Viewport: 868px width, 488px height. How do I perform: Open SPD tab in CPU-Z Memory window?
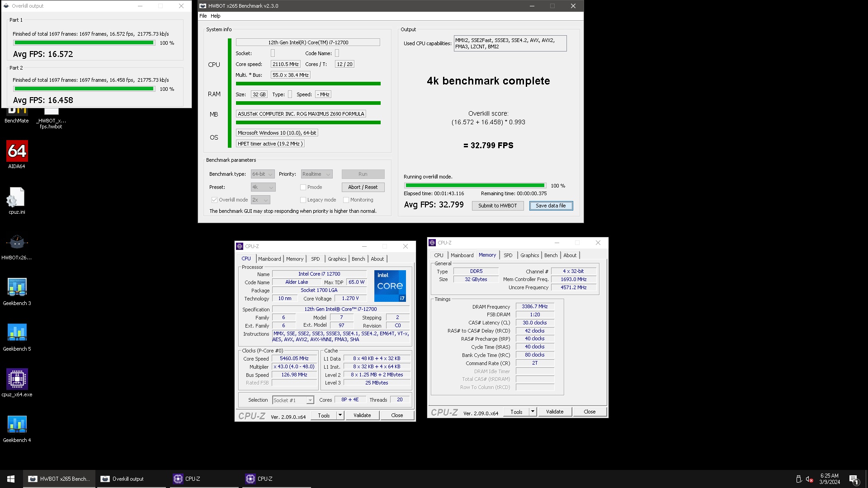pyautogui.click(x=508, y=255)
